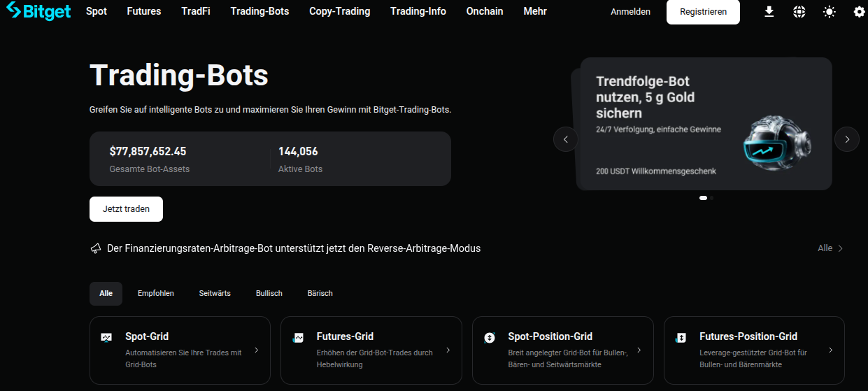
Task: Open the Mehr menu
Action: pos(535,11)
